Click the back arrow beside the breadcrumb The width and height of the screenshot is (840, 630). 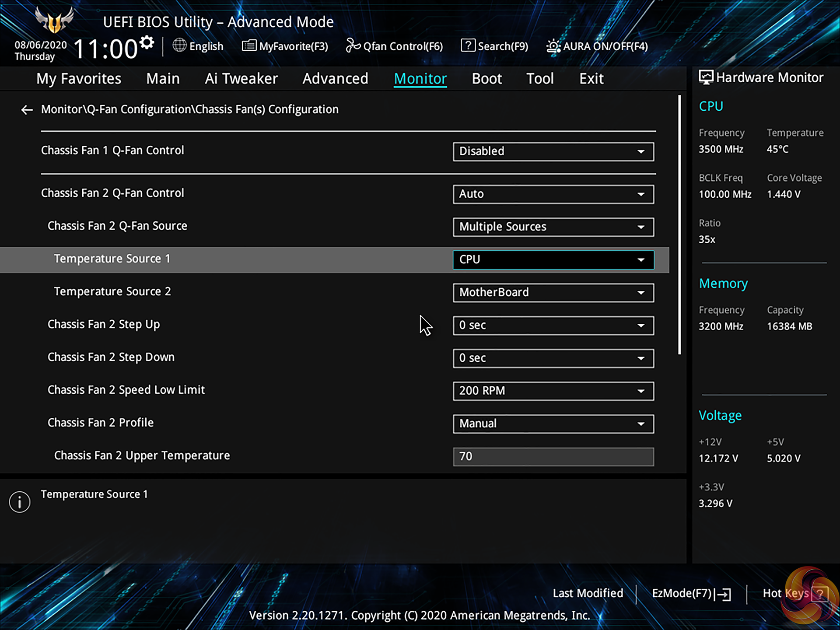click(x=27, y=110)
